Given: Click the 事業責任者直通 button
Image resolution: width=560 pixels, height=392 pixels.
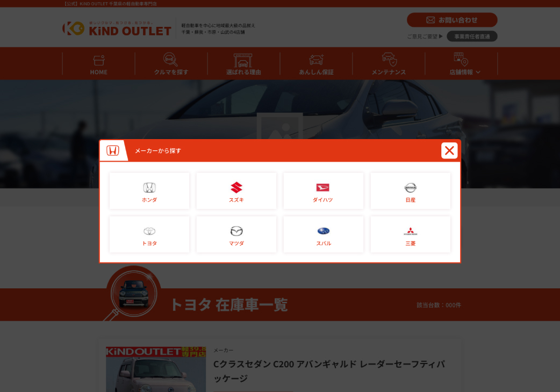Looking at the screenshot, I should [x=472, y=37].
